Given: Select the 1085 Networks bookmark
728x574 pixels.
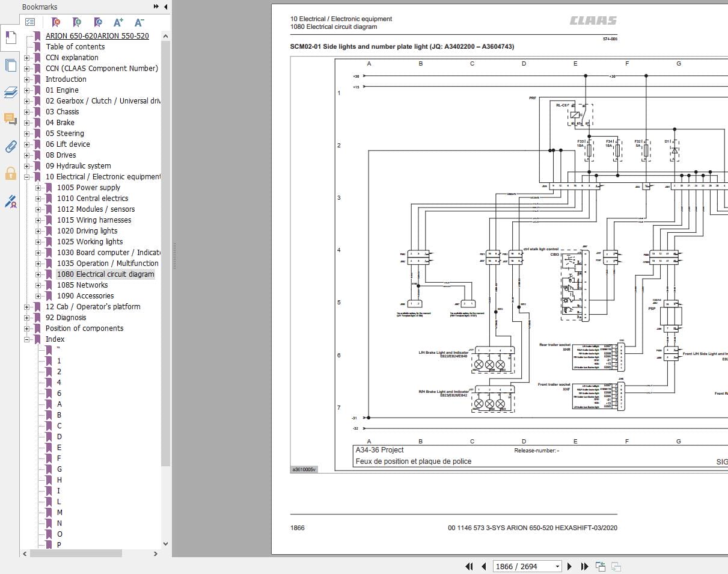Looking at the screenshot, I should point(82,285).
